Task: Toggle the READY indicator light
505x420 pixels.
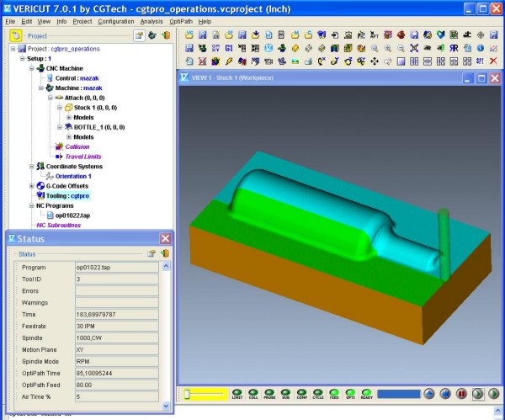Action: pyautogui.click(x=366, y=394)
